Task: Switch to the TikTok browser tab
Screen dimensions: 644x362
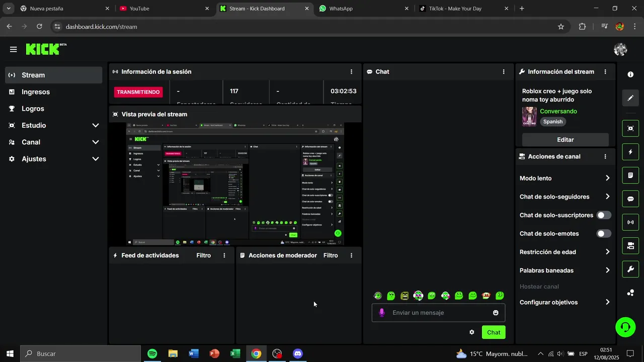Action: [463, 9]
